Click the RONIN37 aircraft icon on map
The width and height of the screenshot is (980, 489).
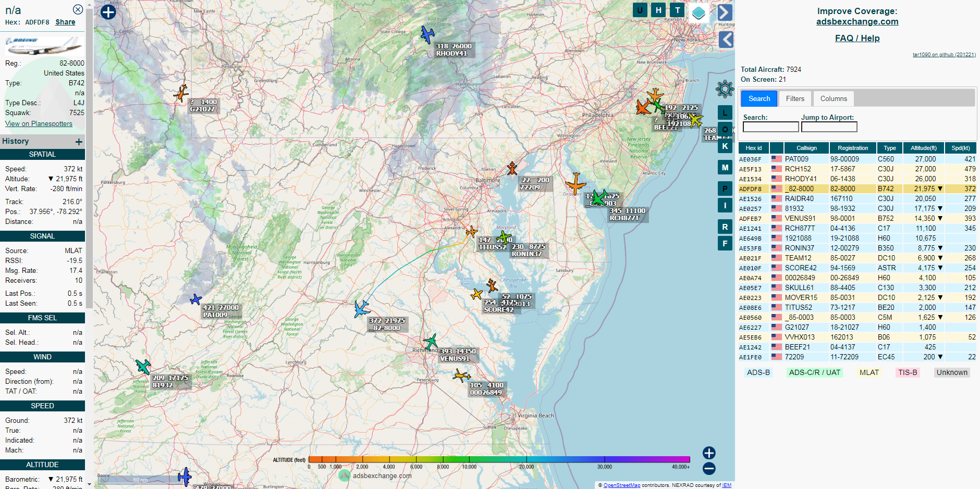pos(504,237)
